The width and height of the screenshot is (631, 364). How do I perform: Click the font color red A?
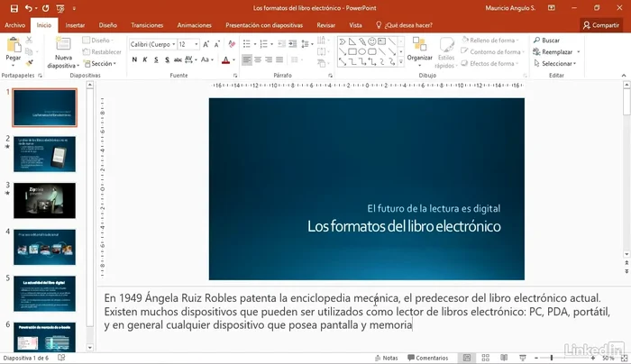click(x=225, y=60)
